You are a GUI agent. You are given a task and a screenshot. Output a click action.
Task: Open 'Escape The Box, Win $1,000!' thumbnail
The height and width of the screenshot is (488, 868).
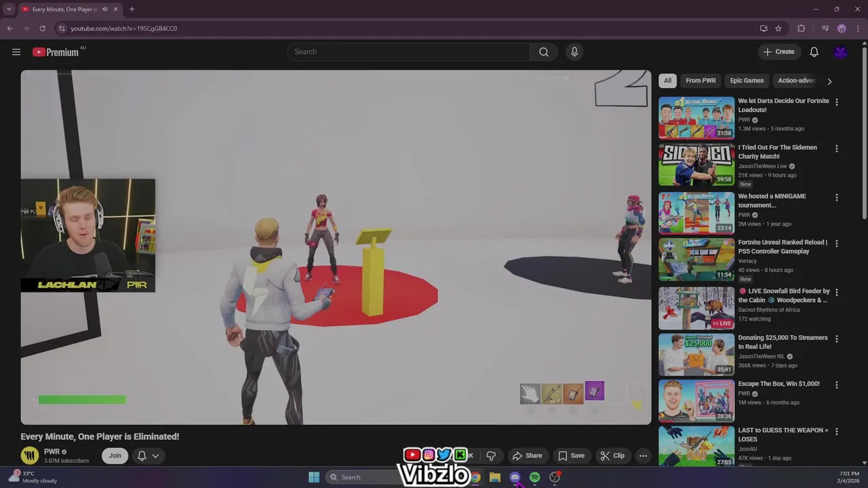pyautogui.click(x=696, y=401)
